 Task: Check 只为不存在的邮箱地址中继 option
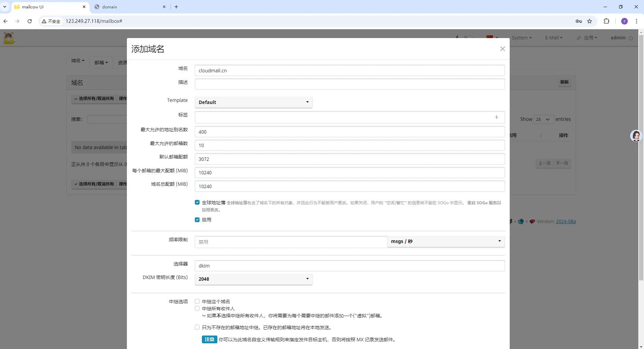(197, 327)
